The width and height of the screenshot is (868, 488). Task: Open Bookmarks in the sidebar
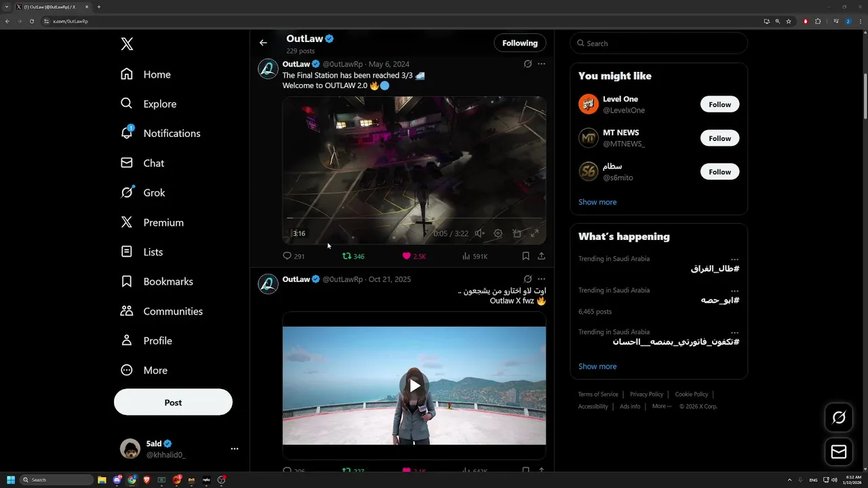[157, 281]
